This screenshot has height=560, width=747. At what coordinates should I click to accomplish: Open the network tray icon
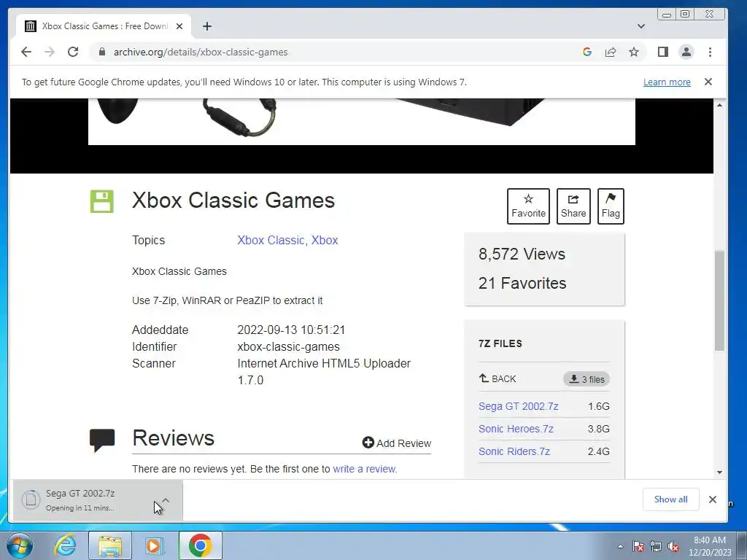[x=656, y=547]
